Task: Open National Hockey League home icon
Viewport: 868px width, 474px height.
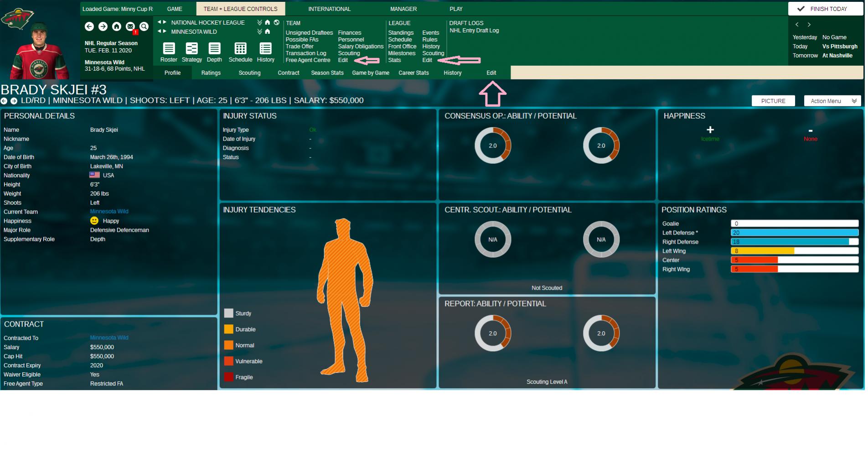Action: coord(268,22)
